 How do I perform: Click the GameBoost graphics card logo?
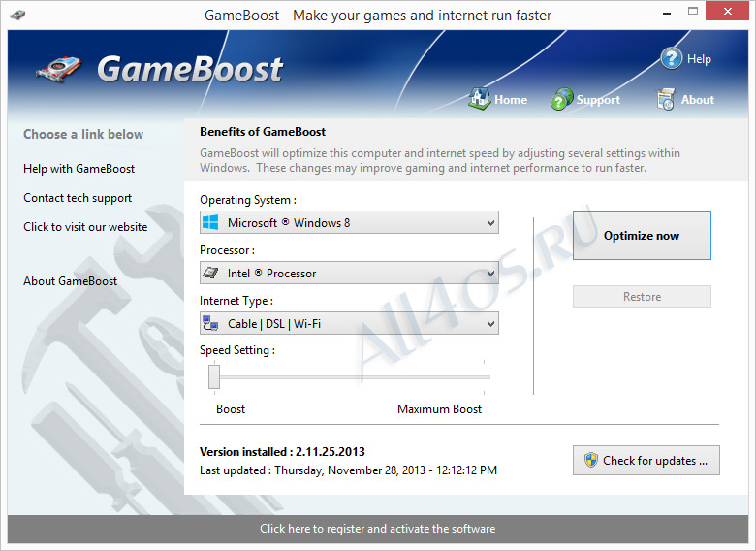(x=59, y=70)
